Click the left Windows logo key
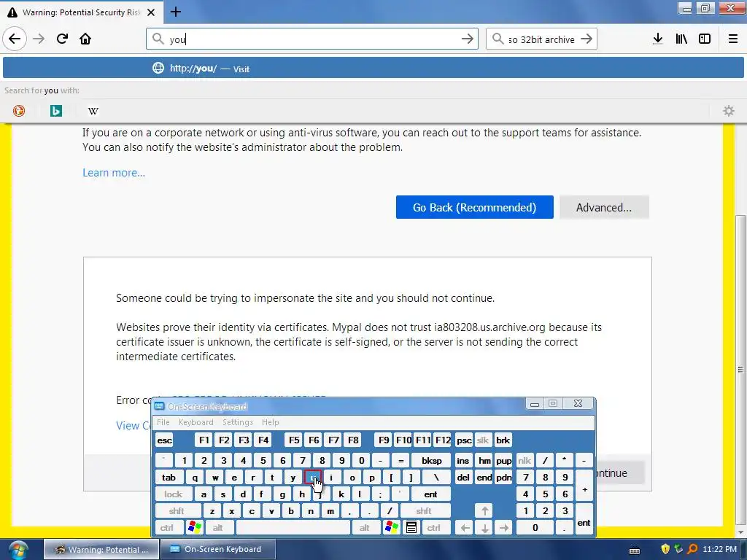The height and width of the screenshot is (560, 747). coord(195,527)
